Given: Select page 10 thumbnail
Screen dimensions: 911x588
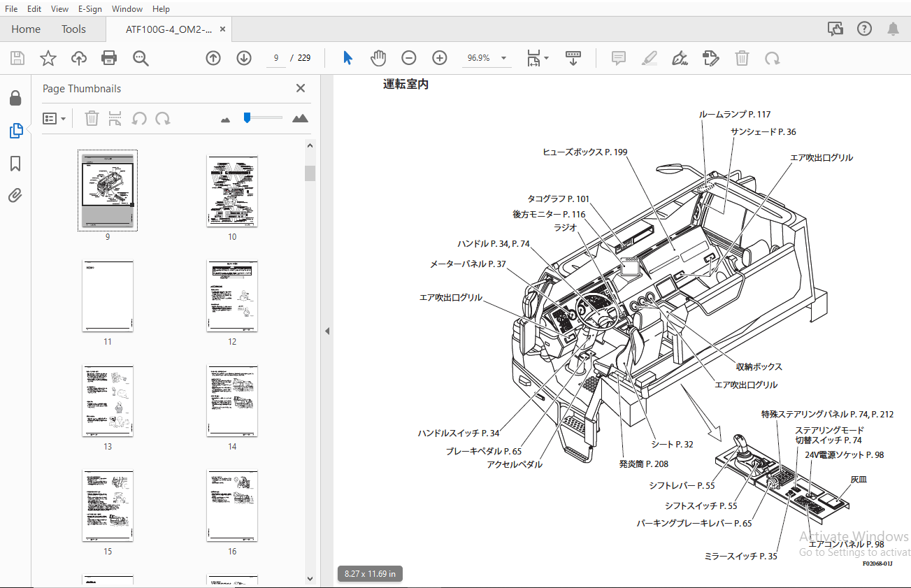Looking at the screenshot, I should pyautogui.click(x=232, y=190).
